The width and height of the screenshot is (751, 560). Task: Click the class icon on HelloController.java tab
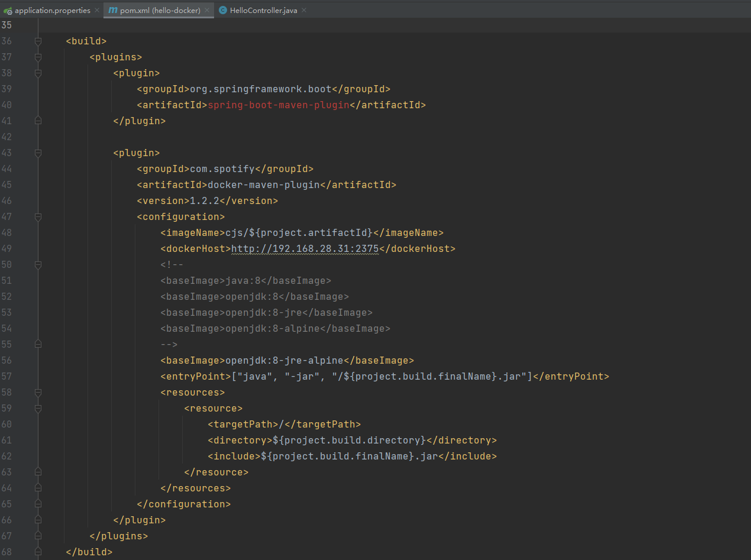(x=223, y=11)
